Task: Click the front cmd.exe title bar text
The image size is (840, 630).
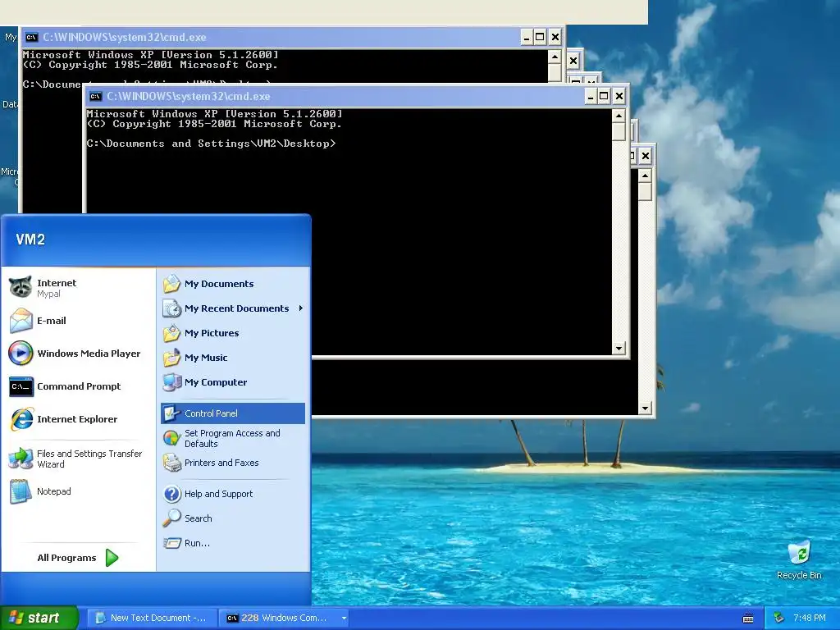Action: [x=188, y=97]
